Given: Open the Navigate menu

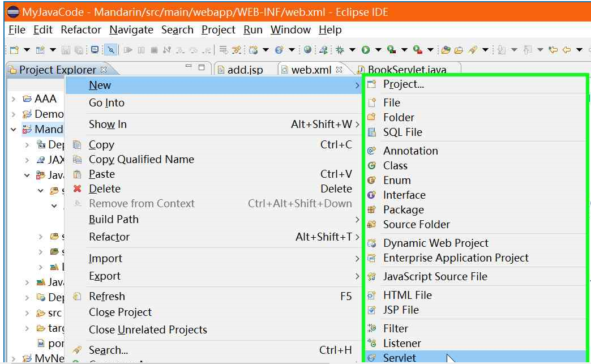Looking at the screenshot, I should [131, 30].
